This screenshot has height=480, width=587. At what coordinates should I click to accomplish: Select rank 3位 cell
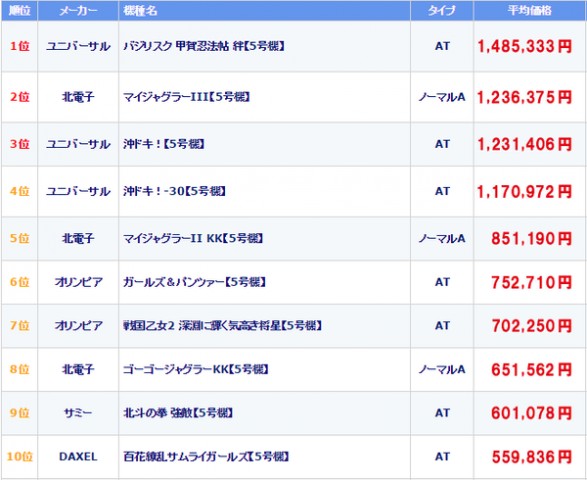coord(19,144)
